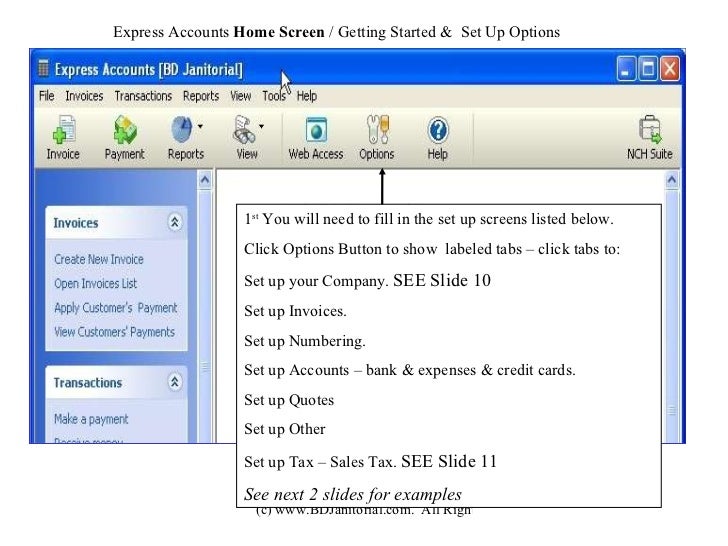Screen dimensions: 728x546
Task: Collapse the Invoices sidebar panel
Action: tap(175, 222)
